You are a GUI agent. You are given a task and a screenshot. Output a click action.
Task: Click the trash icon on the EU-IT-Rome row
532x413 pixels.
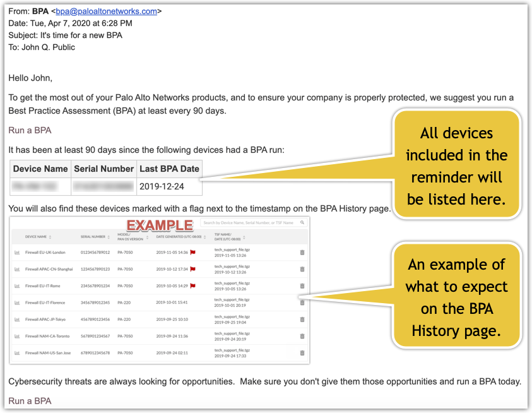point(302,286)
